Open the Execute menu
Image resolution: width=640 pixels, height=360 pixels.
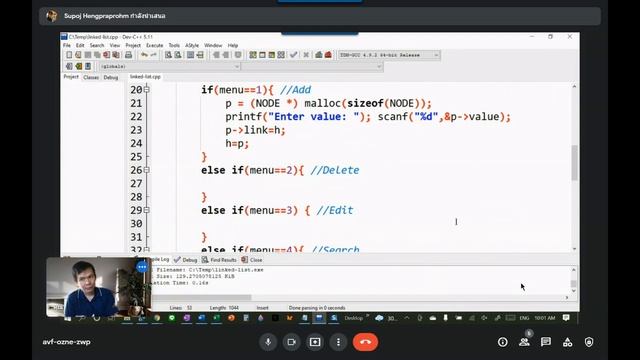(x=154, y=45)
